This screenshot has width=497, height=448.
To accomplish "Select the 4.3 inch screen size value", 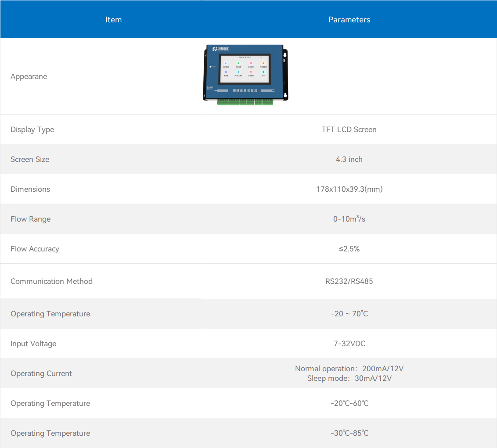I will point(349,159).
